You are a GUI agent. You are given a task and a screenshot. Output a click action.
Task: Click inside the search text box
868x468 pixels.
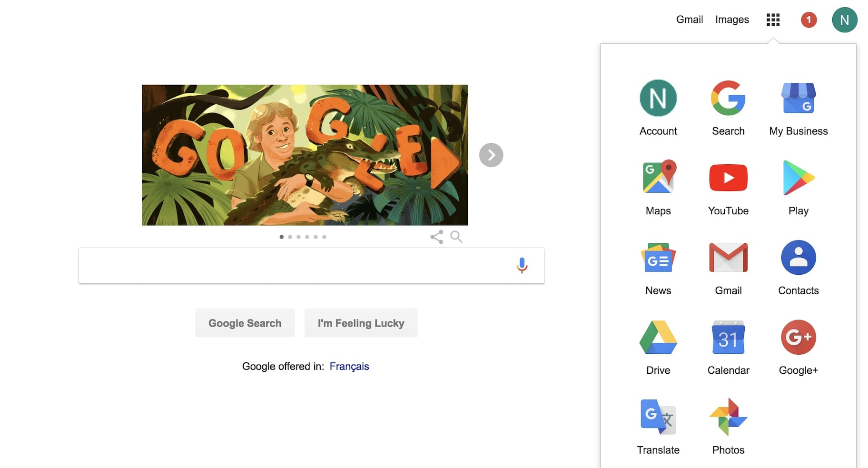pos(295,265)
